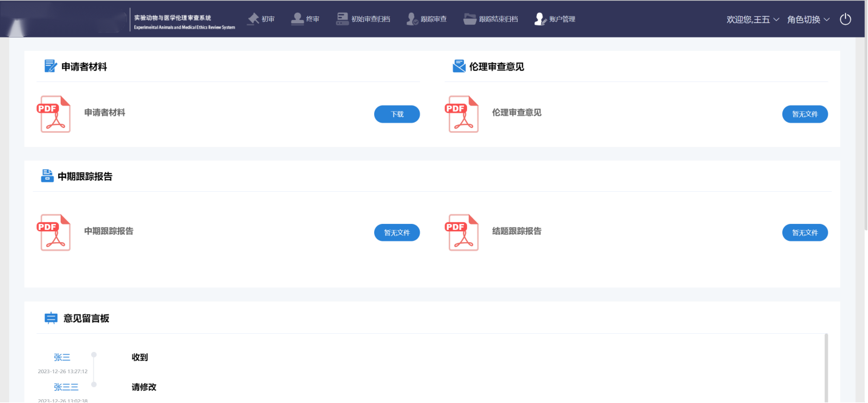Open the 跟踪审查 navigation item
Image resolution: width=868 pixels, height=403 pixels.
(426, 19)
